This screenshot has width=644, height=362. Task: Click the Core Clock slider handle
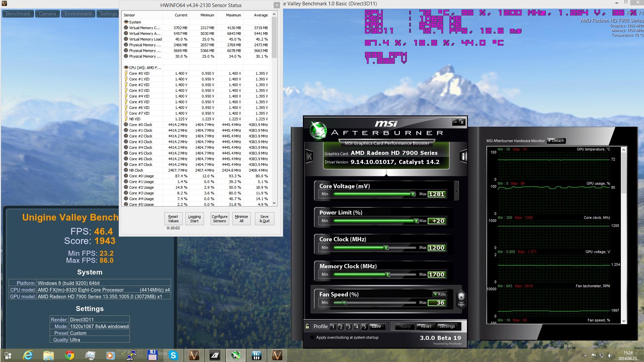point(386,248)
